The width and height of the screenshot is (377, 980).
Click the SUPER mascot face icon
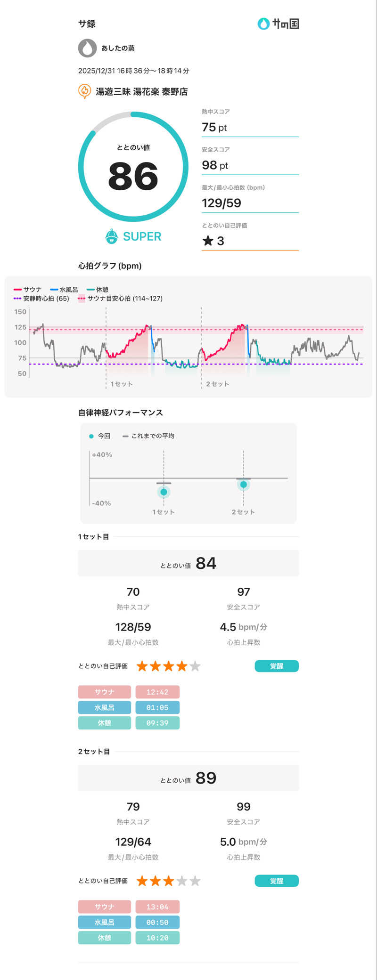(x=111, y=236)
